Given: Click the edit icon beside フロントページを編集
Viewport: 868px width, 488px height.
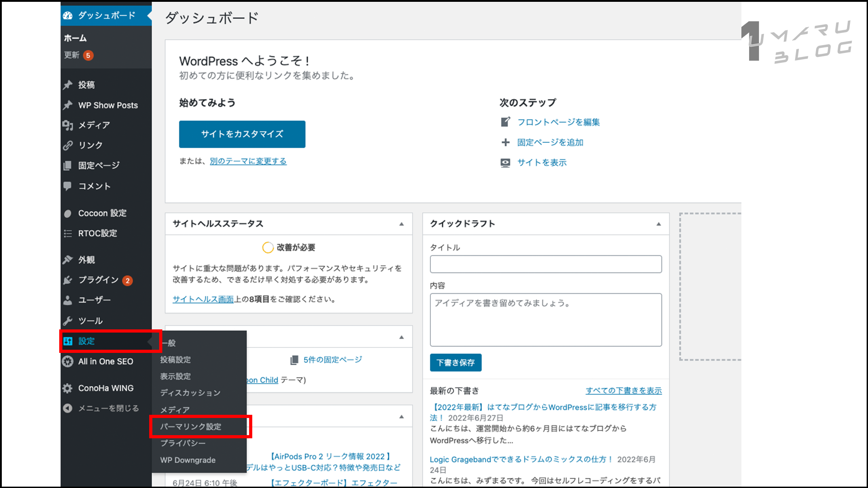Looking at the screenshot, I should tap(505, 122).
